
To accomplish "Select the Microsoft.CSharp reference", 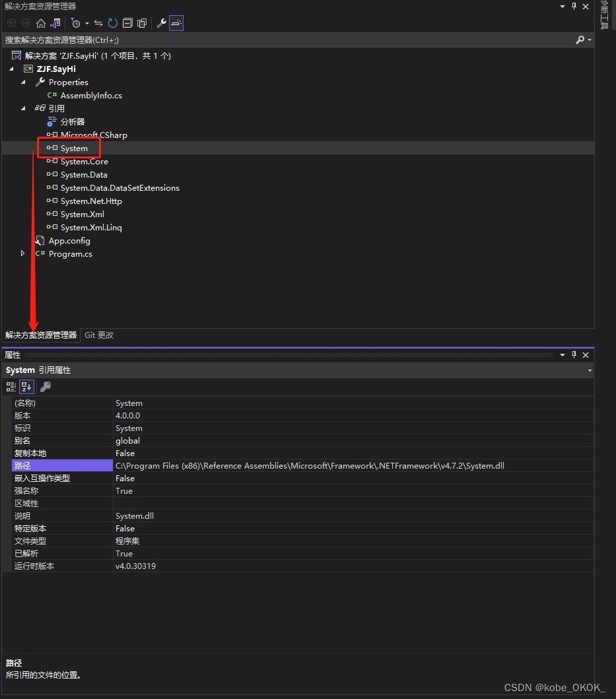I will 94,135.
